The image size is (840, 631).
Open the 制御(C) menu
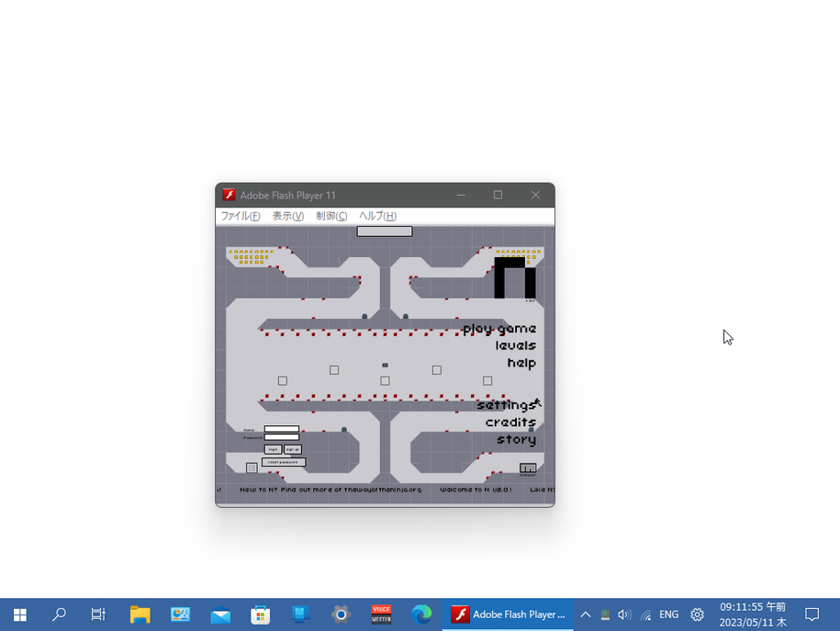pyautogui.click(x=331, y=216)
